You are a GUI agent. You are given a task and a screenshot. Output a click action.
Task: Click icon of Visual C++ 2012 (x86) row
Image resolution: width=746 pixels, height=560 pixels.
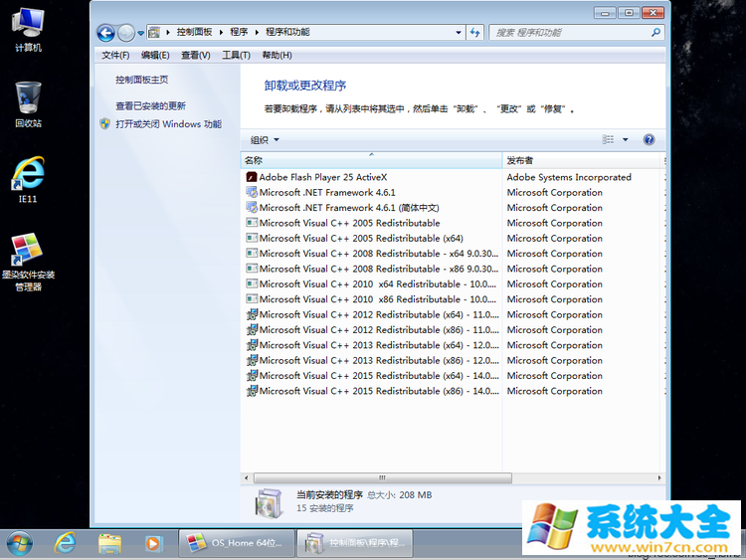pyautogui.click(x=252, y=329)
